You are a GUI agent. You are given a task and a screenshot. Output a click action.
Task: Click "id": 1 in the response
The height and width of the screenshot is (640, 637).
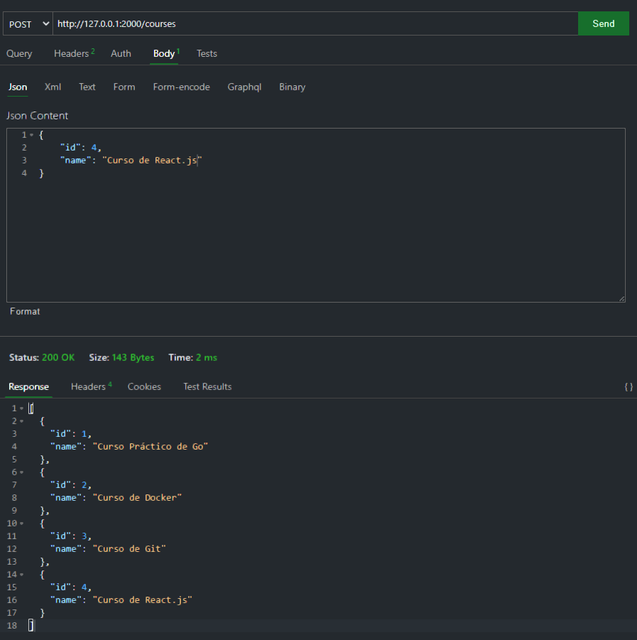(x=71, y=434)
